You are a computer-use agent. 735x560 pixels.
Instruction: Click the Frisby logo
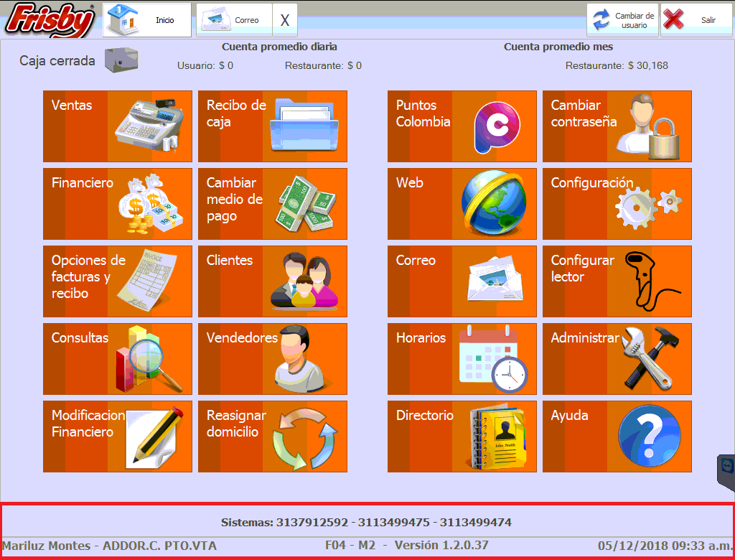[50, 20]
